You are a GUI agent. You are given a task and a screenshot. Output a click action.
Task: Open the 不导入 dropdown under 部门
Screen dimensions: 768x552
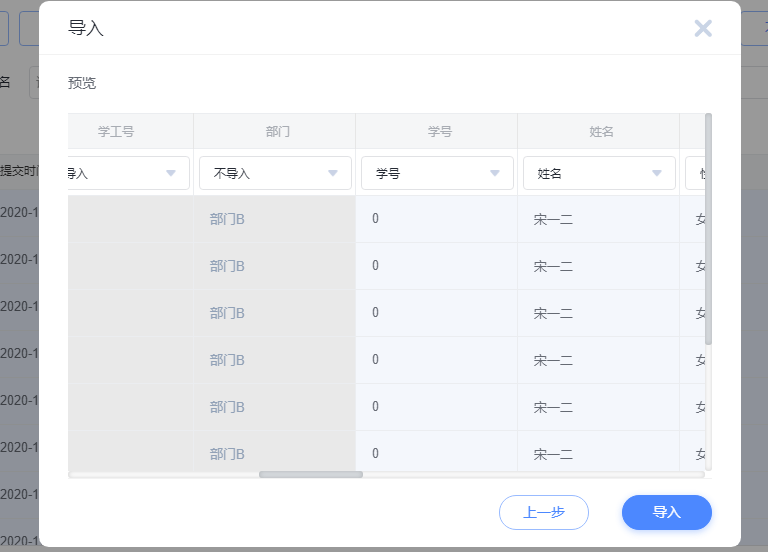[275, 173]
